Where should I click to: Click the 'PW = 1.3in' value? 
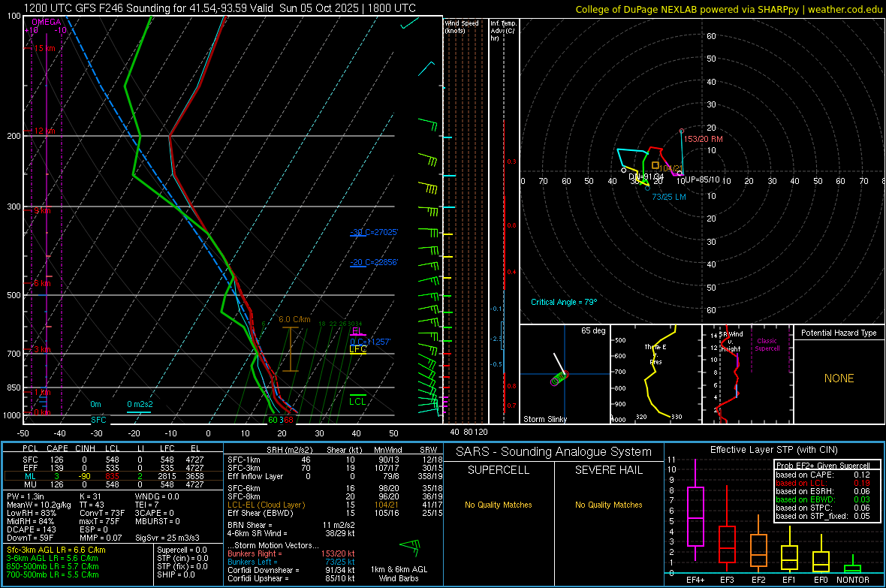26,496
